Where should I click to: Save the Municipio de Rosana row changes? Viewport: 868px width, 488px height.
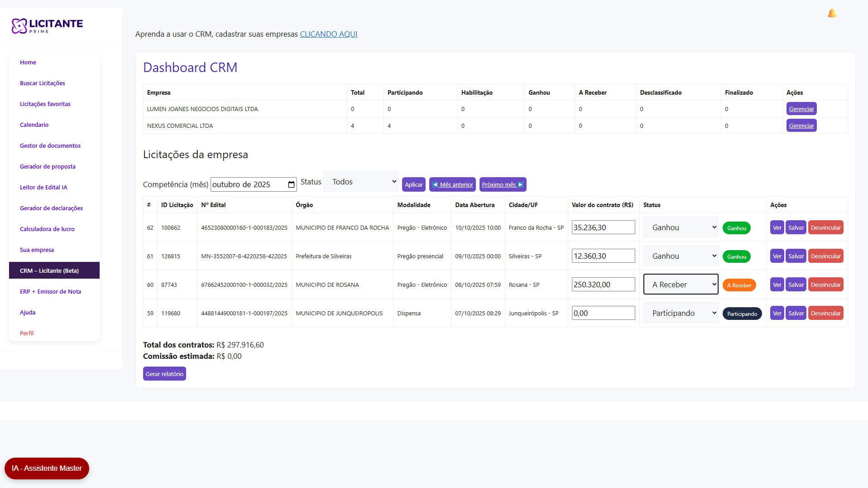coord(796,285)
